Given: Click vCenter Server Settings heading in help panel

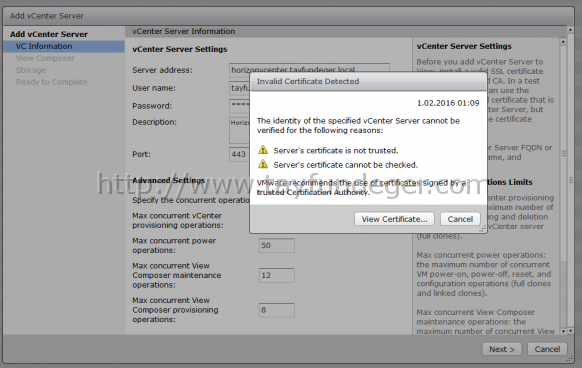Looking at the screenshot, I should click(464, 46).
